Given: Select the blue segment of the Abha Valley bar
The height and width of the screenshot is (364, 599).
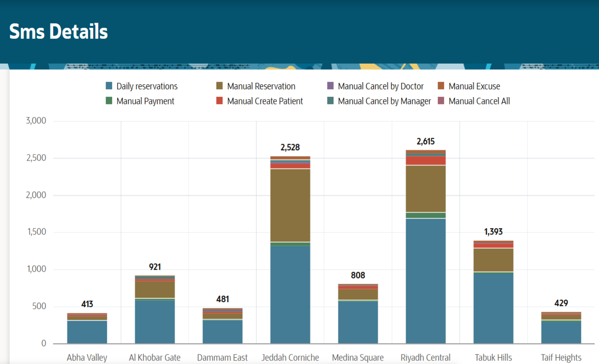Looking at the screenshot, I should 87,332.
